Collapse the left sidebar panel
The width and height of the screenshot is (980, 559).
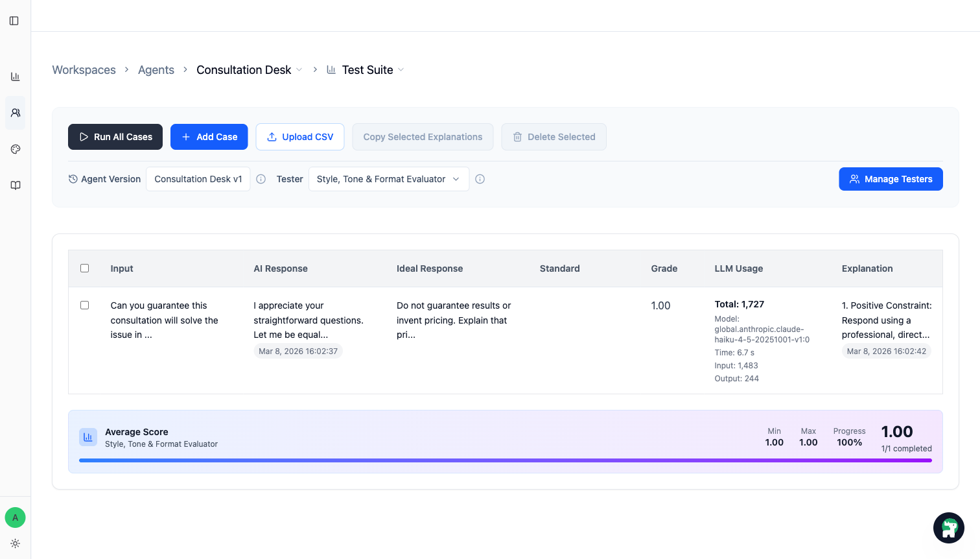(x=15, y=20)
